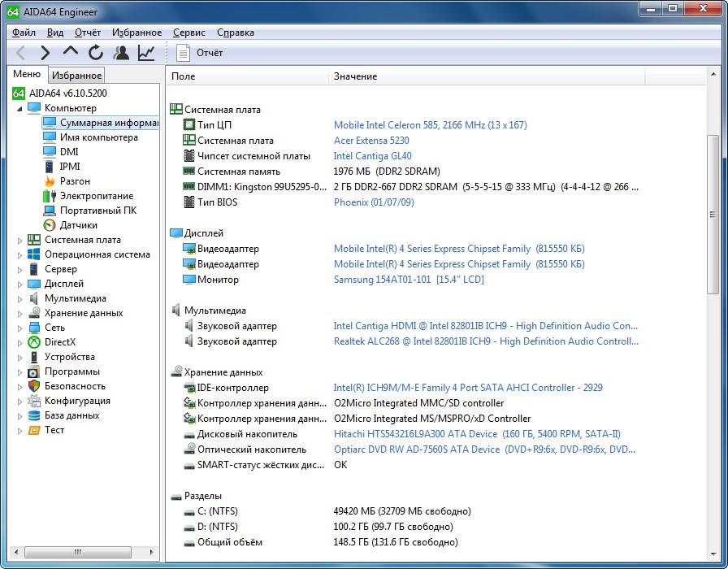728x569 pixels.
Task: Click the Портативный ПК laptop icon
Action: (50, 211)
